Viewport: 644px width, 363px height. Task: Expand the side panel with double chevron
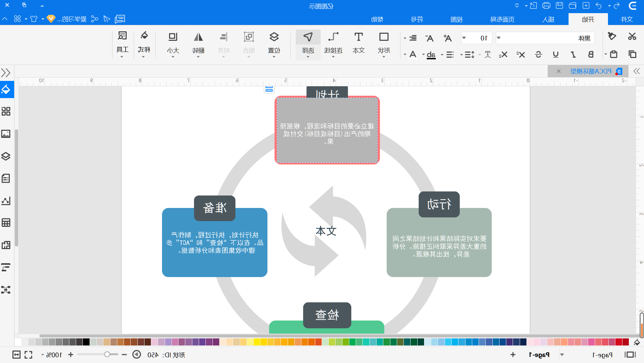point(6,72)
